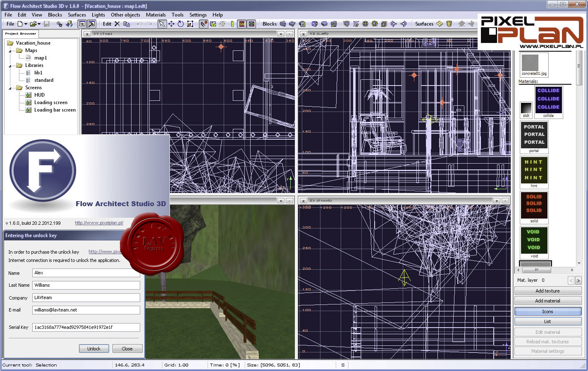This screenshot has width=588, height=371.
Task: Toggle the hammer panel toolbar button
Action: coord(92,24)
